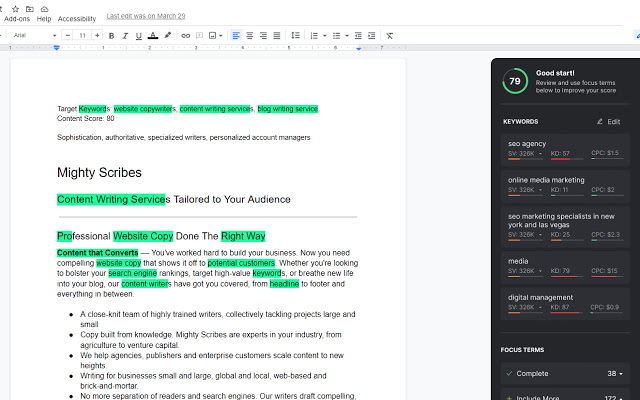Viewport: 640px width, 400px height.
Task: Star the document
Action: point(15,8)
